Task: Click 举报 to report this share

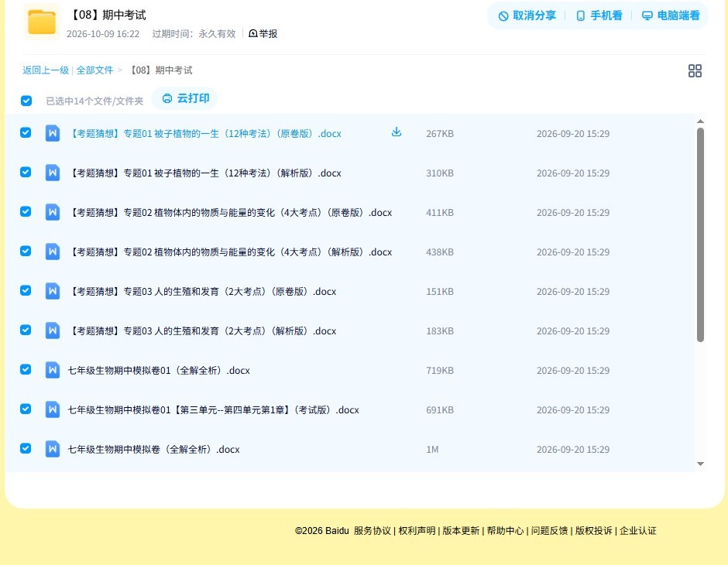Action: click(263, 33)
